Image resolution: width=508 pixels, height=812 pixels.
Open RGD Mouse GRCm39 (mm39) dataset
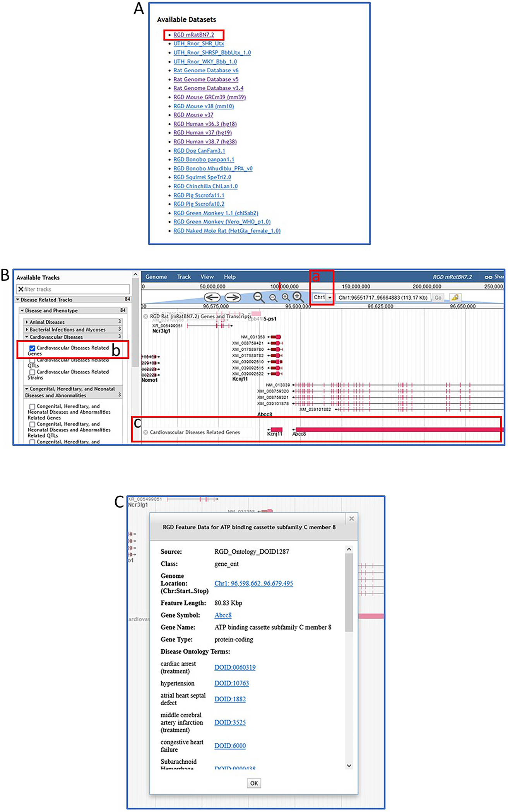[x=210, y=97]
